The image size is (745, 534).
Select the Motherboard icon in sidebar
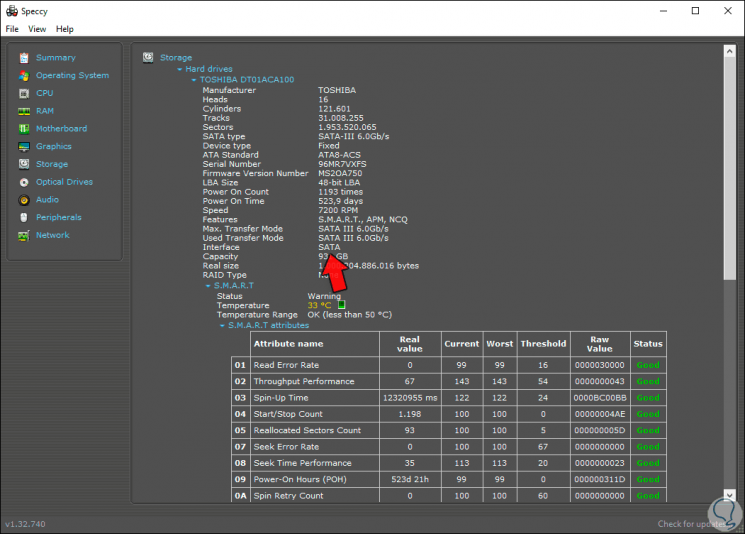(x=24, y=129)
